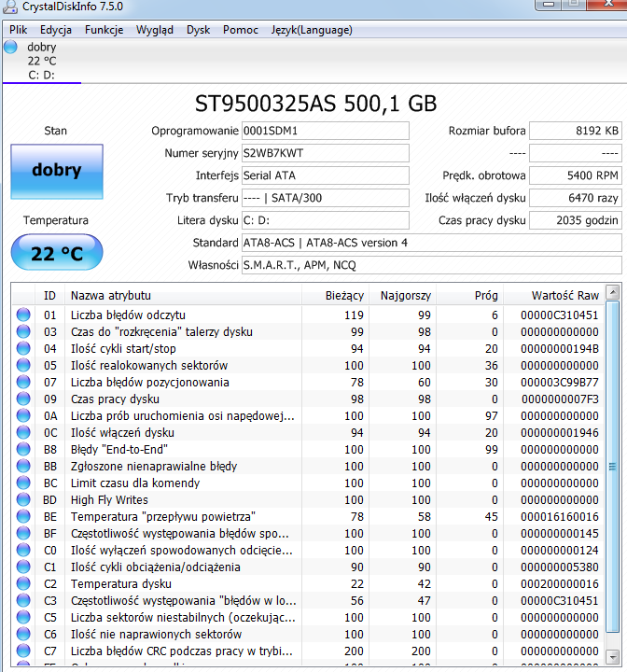627x672 pixels.
Task: Click the ID column header
Action: [49, 295]
